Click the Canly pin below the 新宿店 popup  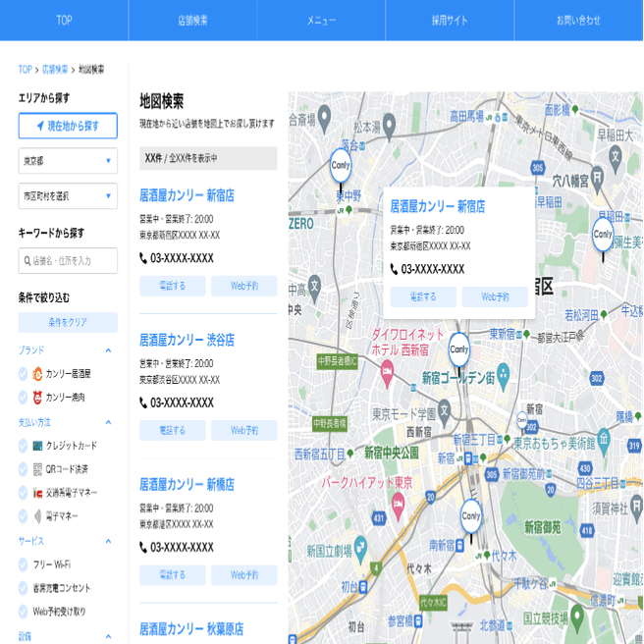point(459,349)
